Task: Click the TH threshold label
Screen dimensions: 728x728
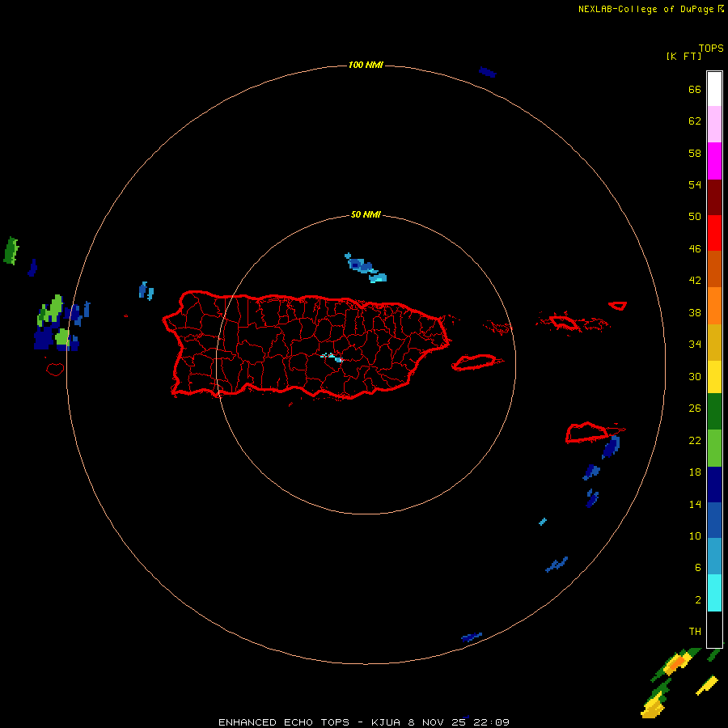Action: (x=695, y=632)
